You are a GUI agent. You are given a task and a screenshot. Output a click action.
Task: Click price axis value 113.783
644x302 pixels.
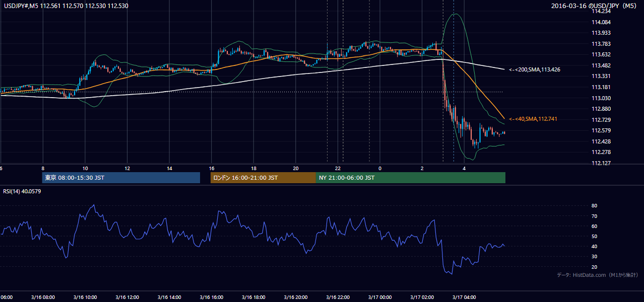pos(601,44)
